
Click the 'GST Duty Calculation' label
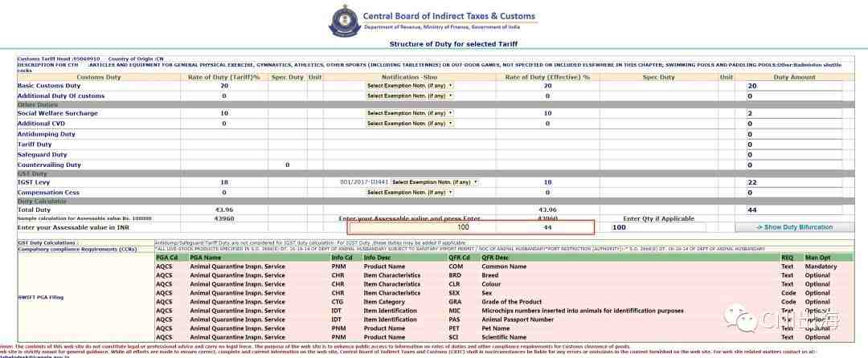point(47,243)
